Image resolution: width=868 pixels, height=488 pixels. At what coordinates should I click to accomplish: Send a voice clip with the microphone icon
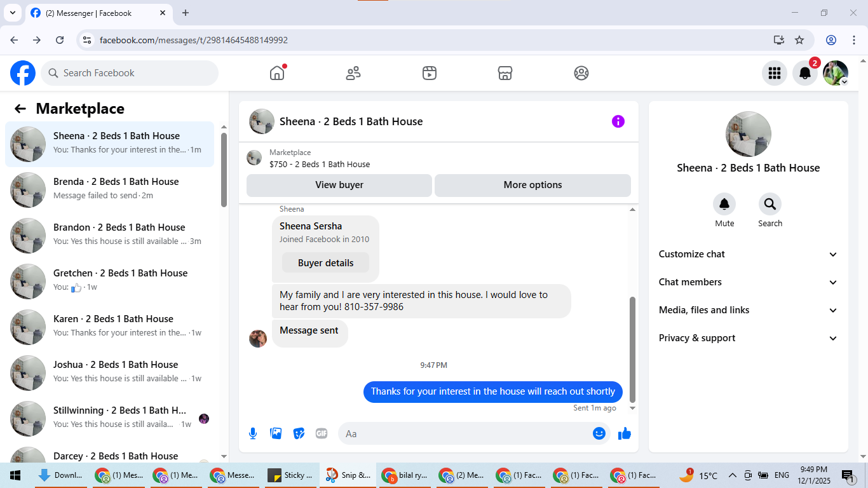253,433
